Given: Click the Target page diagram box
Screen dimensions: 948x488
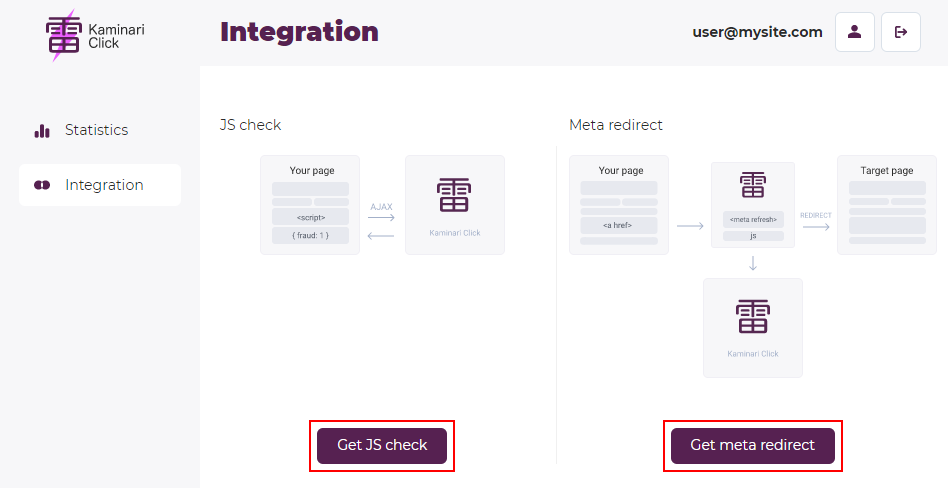Looking at the screenshot, I should coord(886,204).
